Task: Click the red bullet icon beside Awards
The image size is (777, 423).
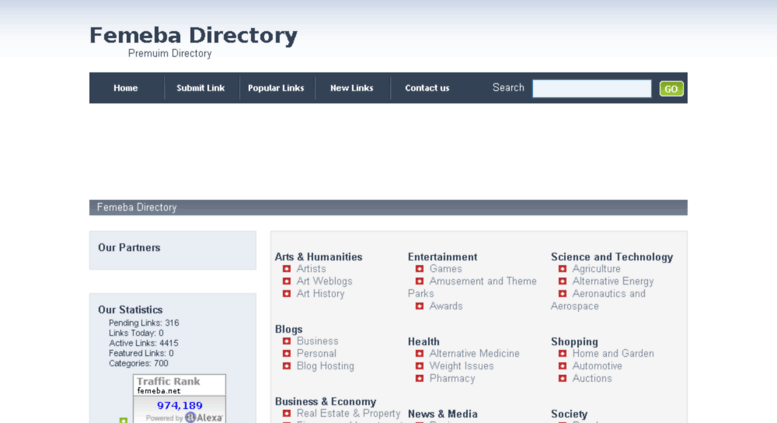Action: [419, 306]
